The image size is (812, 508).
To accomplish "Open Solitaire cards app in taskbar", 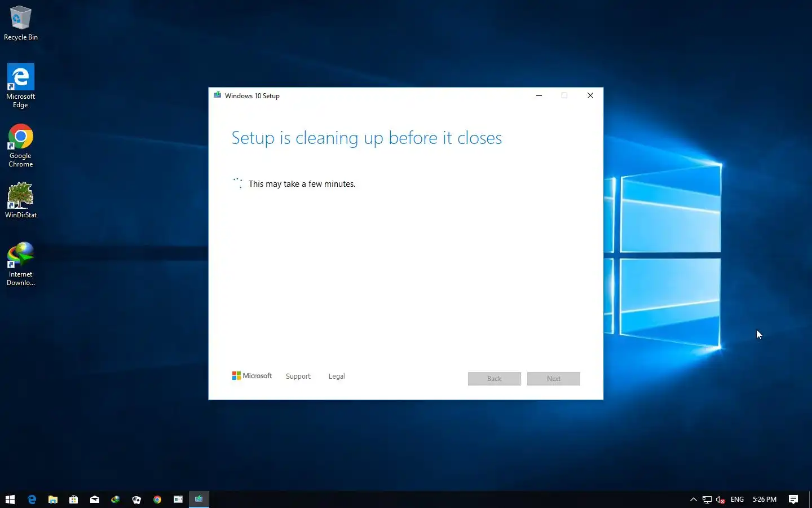I will (136, 500).
